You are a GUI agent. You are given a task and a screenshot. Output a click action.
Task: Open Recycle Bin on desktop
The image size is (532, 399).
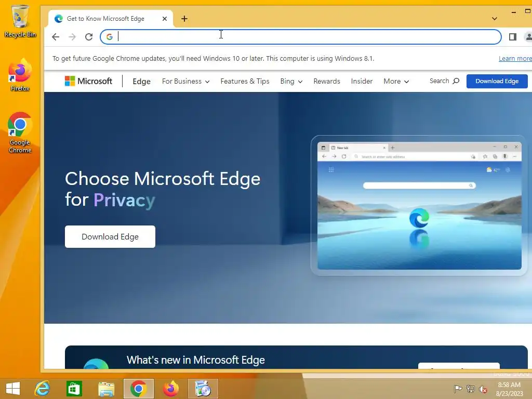20,21
